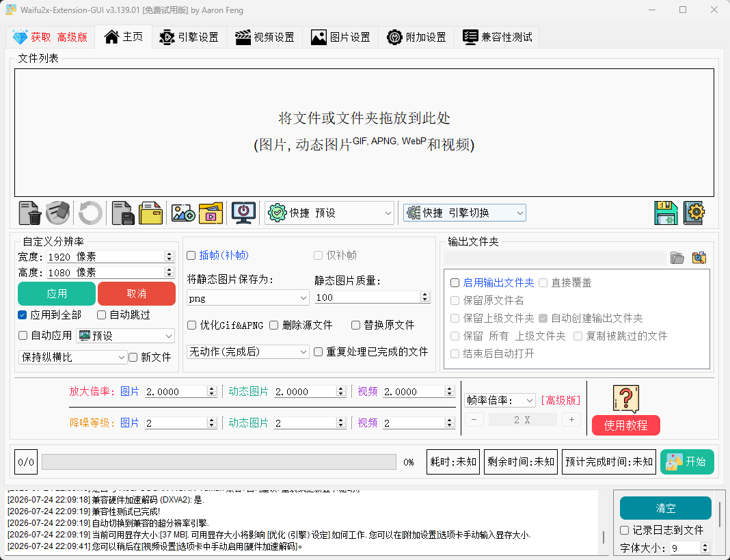Click the save file list document icon
Viewport: 730px width, 560px height.
[x=123, y=213]
